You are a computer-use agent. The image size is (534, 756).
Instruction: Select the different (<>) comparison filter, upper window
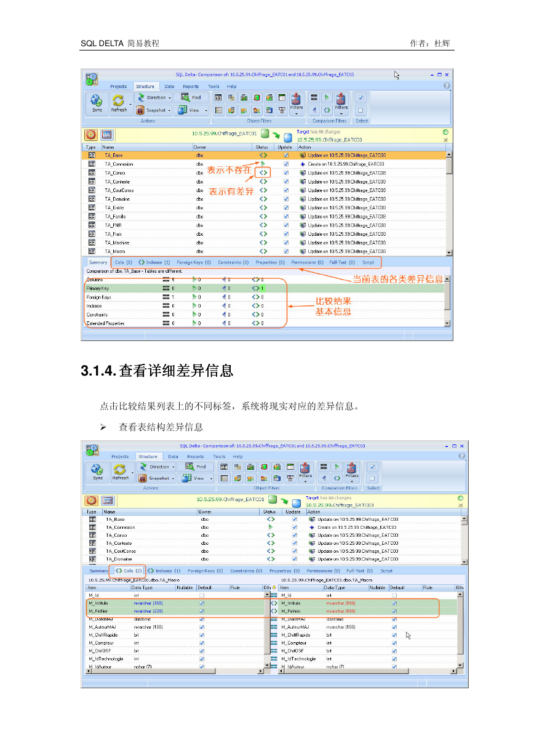327,110
